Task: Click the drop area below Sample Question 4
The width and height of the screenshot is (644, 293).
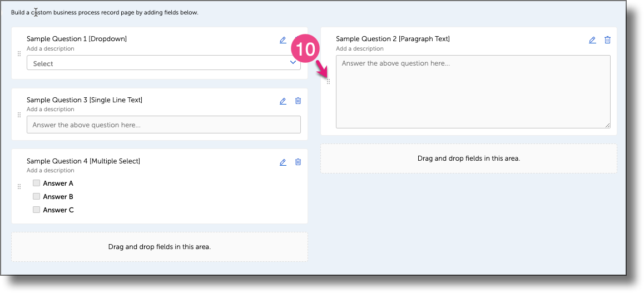Action: click(160, 247)
